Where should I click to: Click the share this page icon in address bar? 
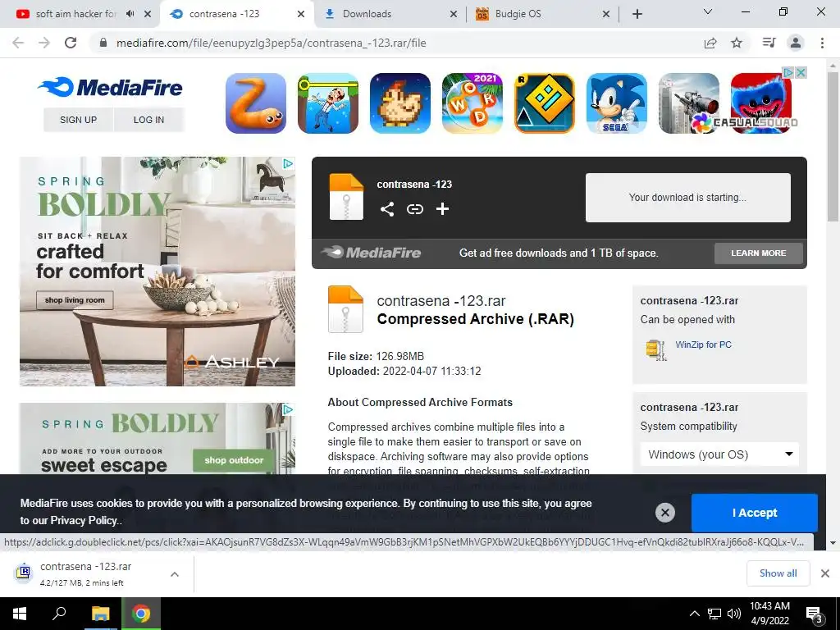[710, 43]
